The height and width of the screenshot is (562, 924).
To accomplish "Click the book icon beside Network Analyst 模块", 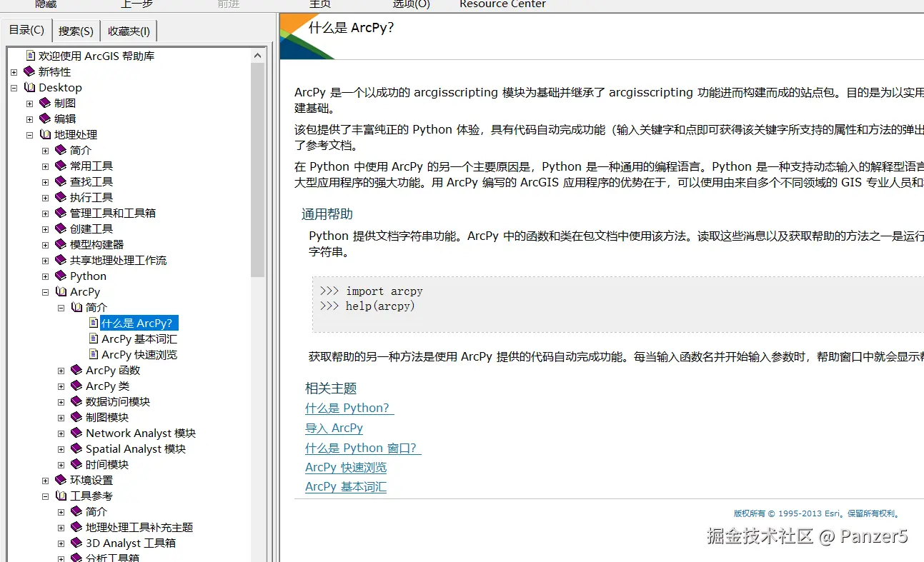I will point(76,433).
